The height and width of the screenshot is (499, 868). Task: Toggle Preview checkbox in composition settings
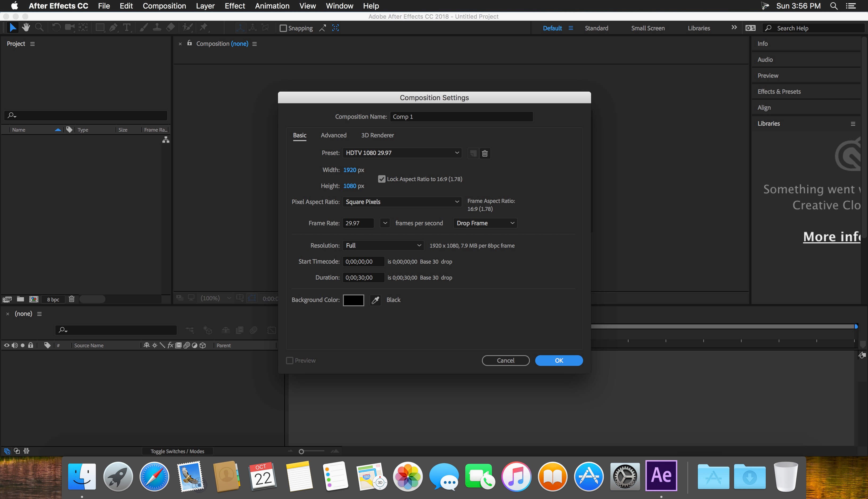click(x=289, y=360)
